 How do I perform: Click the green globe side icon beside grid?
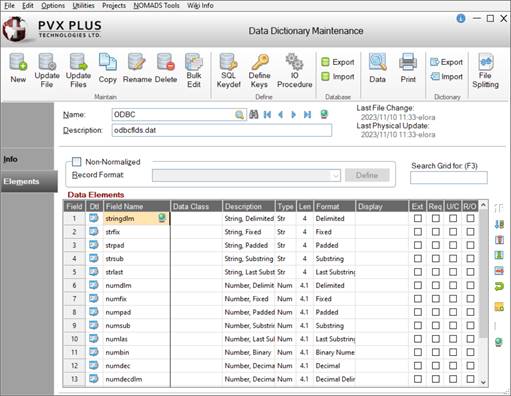(x=499, y=342)
